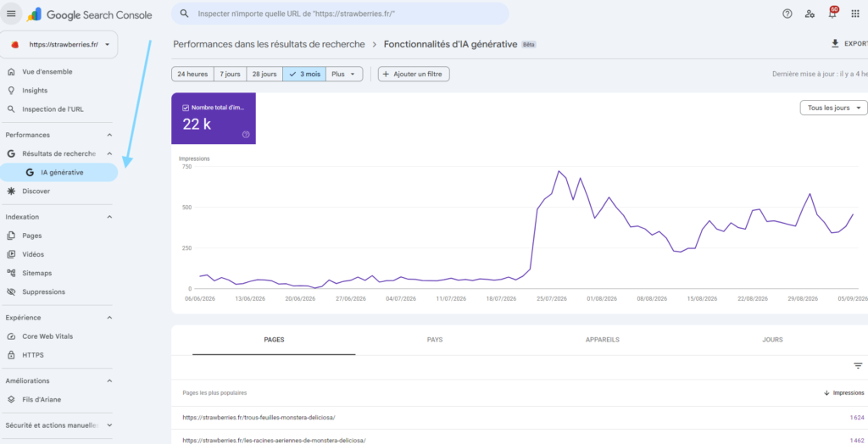This screenshot has height=444, width=868.
Task: Open Performances dans les résultats de recherche breadcrumb
Action: (x=269, y=44)
